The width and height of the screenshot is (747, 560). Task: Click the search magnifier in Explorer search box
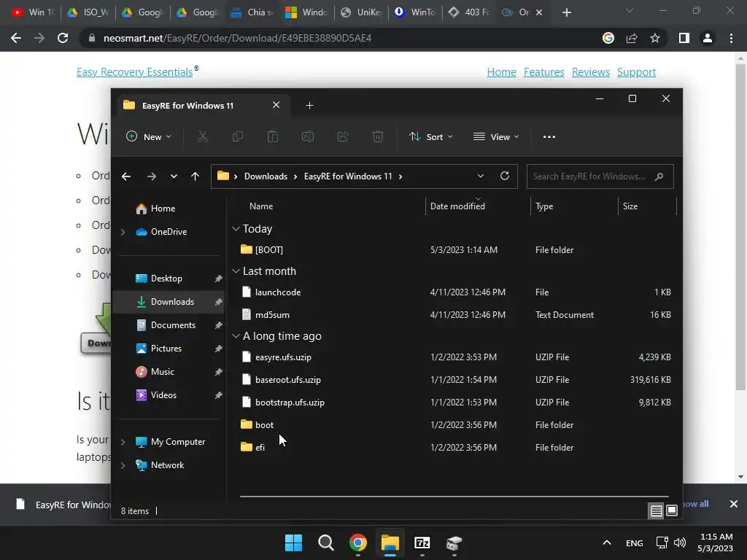(x=659, y=176)
